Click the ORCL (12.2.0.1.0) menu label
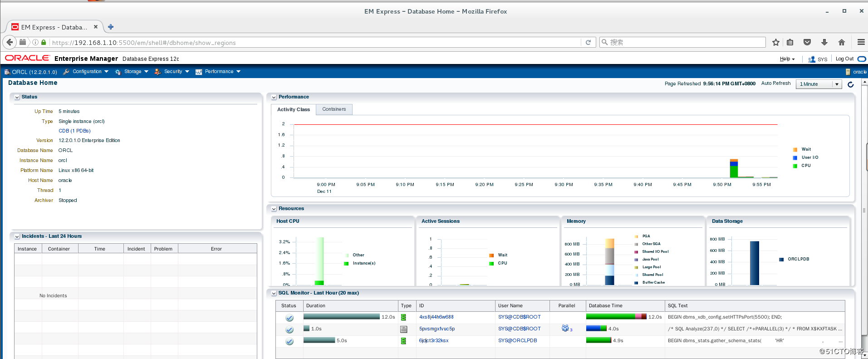This screenshot has width=868, height=359. pyautogui.click(x=34, y=72)
